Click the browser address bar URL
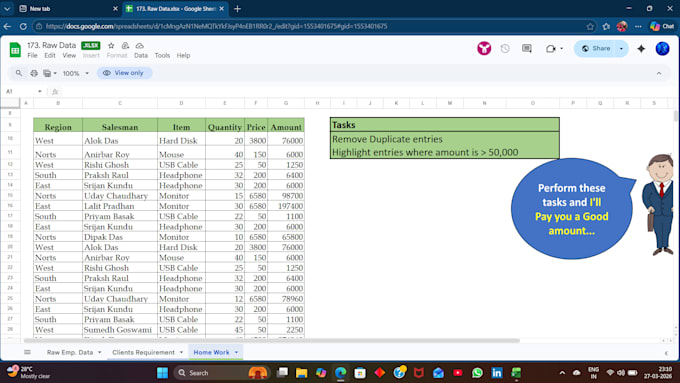This screenshot has height=383, width=680. point(216,26)
